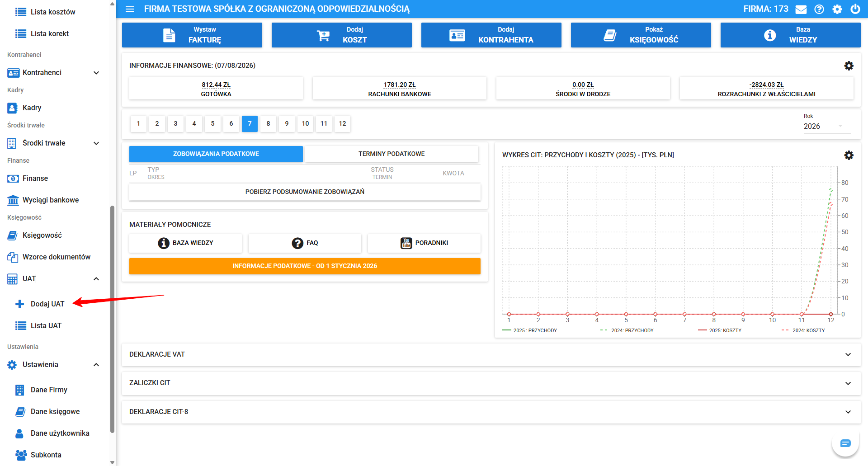The height and width of the screenshot is (466, 868).
Task: Click the Wyciągi bankowe bank icon
Action: point(13,200)
